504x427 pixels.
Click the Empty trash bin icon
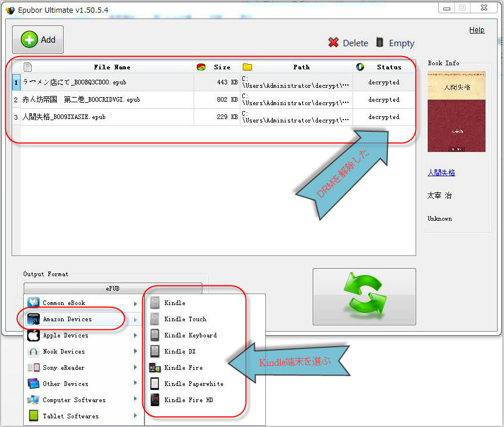pos(380,42)
